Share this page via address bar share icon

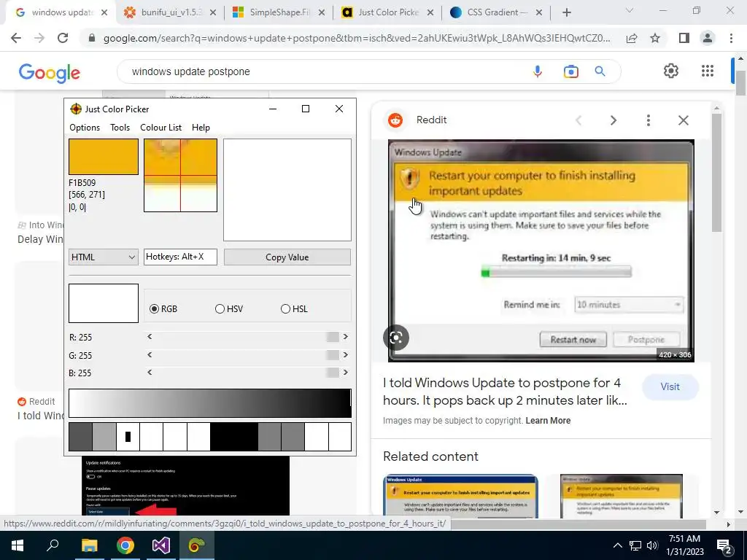click(x=632, y=38)
